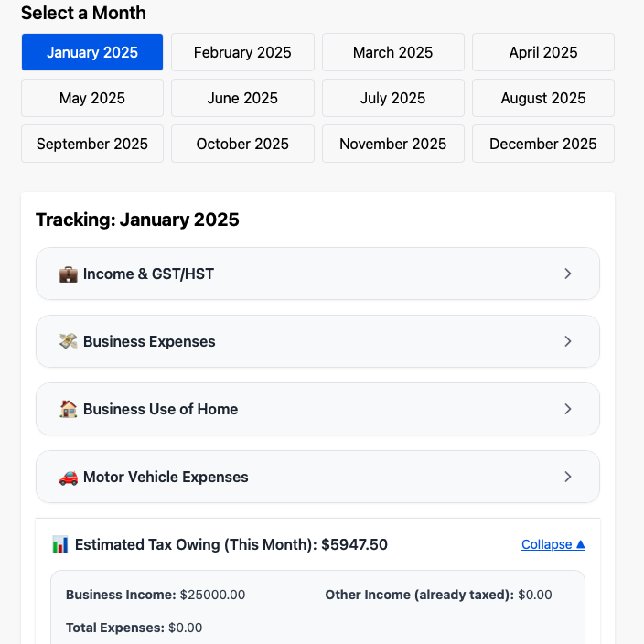Expand Business Use of Home chevron
This screenshot has height=644, width=644.
(567, 409)
